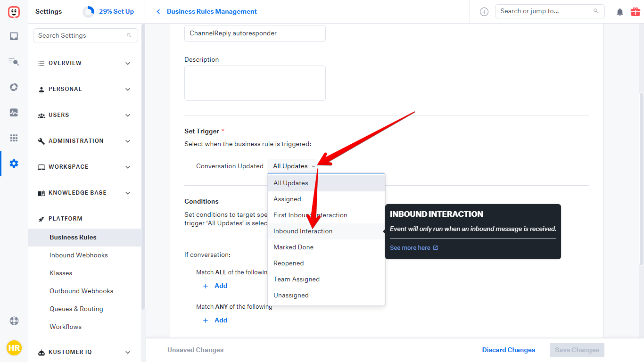This screenshot has height=362, width=644.
Task: Go back to Business Rules Management
Action: click(212, 11)
